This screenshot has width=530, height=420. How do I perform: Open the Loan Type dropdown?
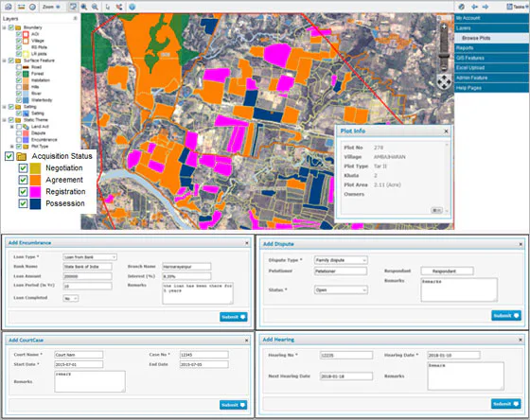coord(90,257)
